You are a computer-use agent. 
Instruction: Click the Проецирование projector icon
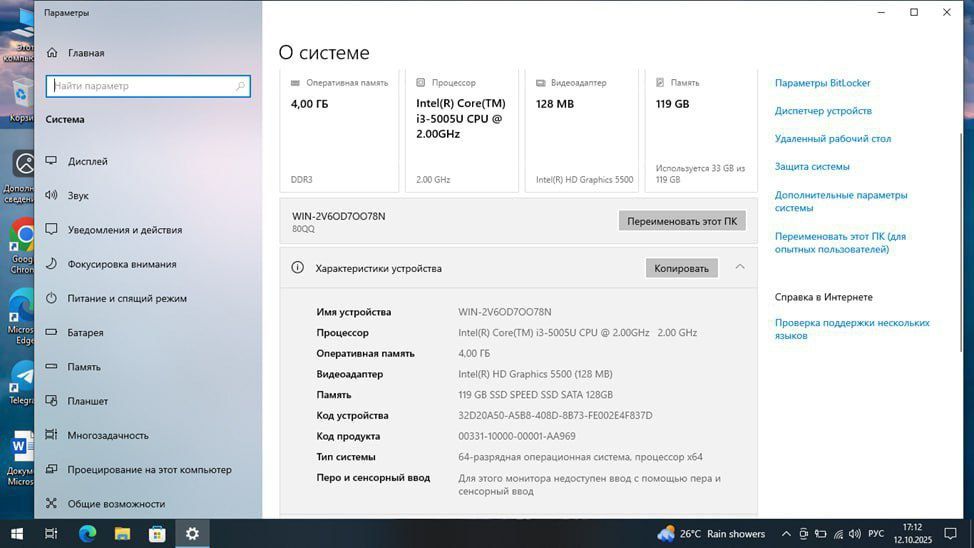point(52,469)
